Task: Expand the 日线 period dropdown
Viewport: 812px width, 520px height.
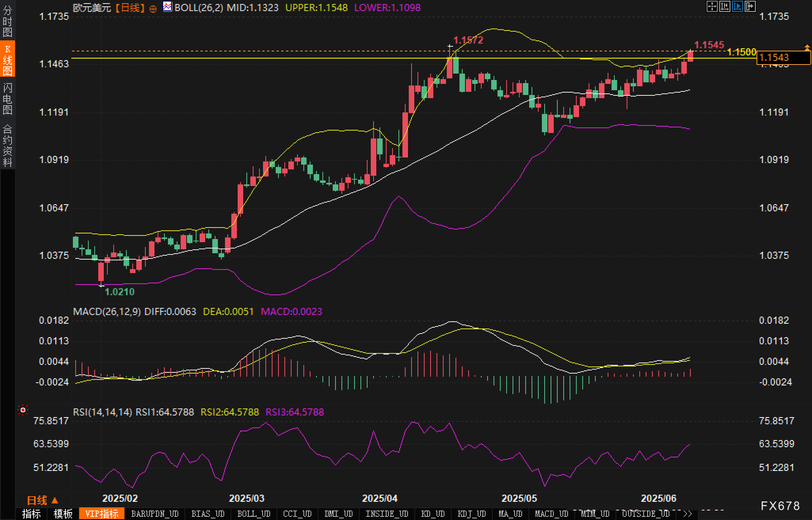Action: [x=42, y=500]
